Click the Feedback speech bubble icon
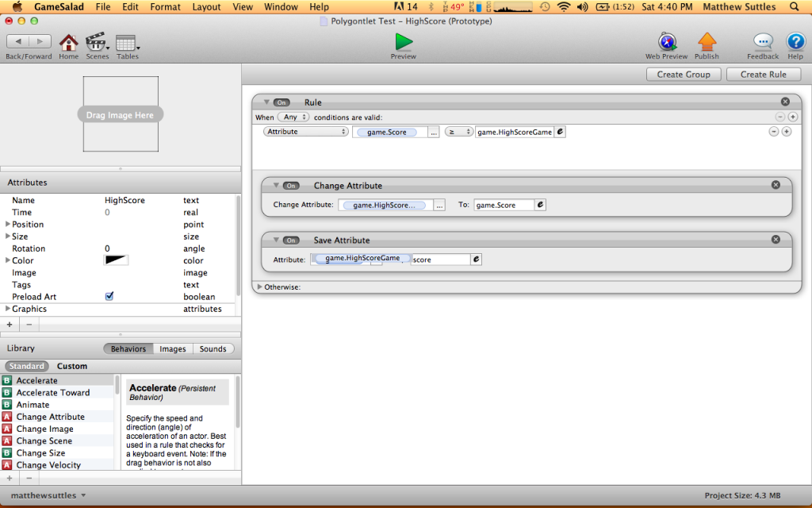 [x=763, y=41]
